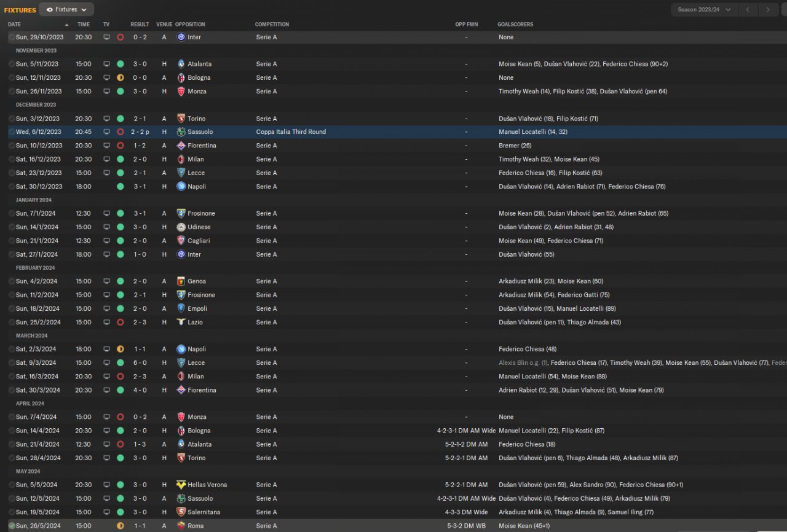The width and height of the screenshot is (787, 532).
Task: Click the TV icon for the 29/10/2023 Inter match
Action: click(x=106, y=37)
